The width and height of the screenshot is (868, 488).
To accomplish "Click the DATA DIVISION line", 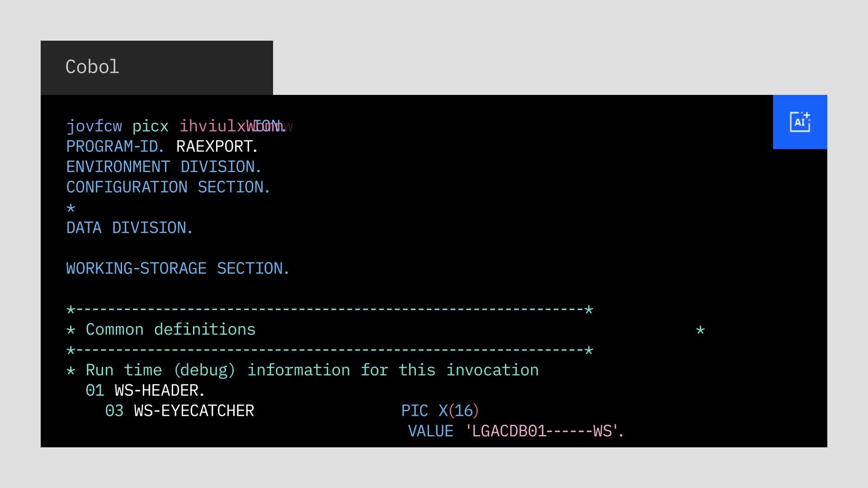I will (x=129, y=228).
